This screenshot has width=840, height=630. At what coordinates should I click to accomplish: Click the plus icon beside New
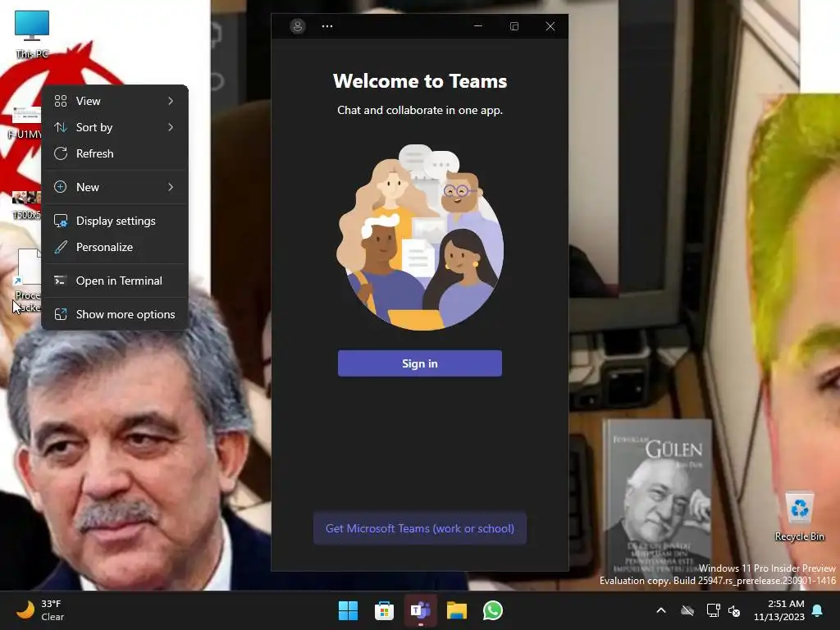[x=61, y=187]
